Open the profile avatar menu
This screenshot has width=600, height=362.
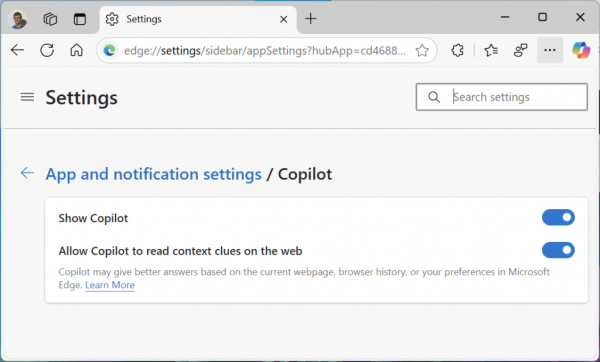click(x=18, y=19)
